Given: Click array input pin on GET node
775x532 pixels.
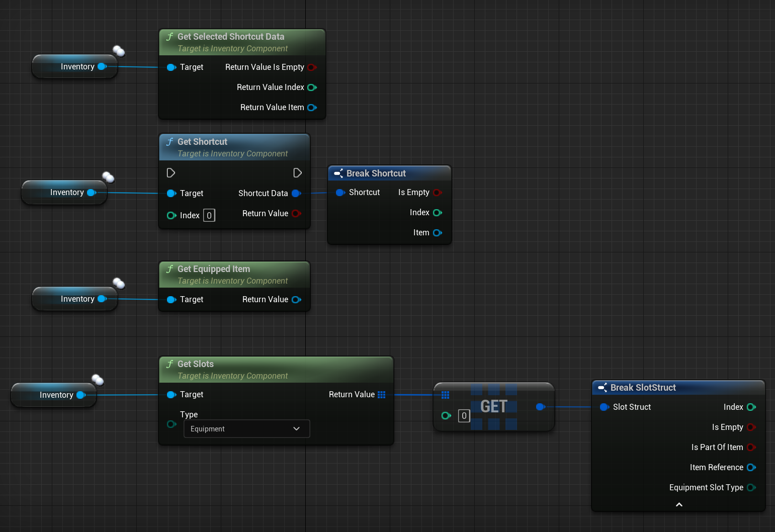Looking at the screenshot, I should pyautogui.click(x=445, y=395).
